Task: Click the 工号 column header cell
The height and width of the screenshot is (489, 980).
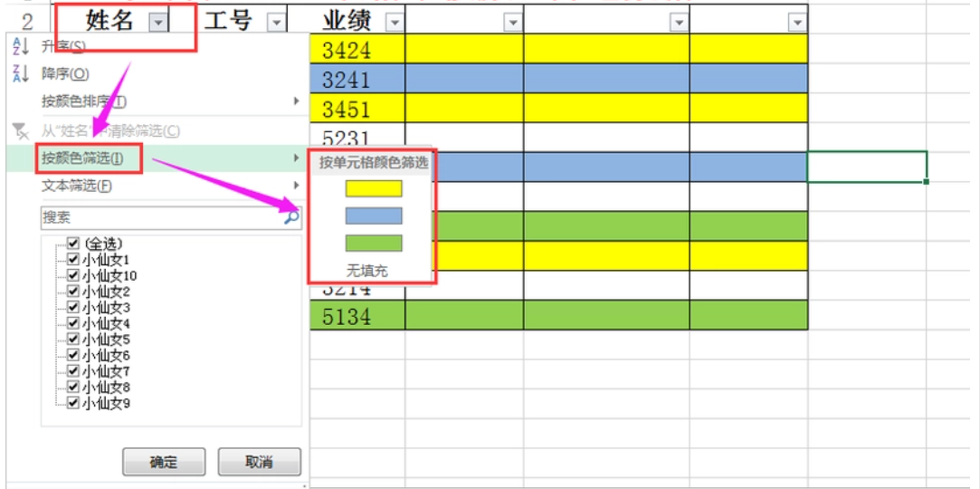Action: coord(227,22)
